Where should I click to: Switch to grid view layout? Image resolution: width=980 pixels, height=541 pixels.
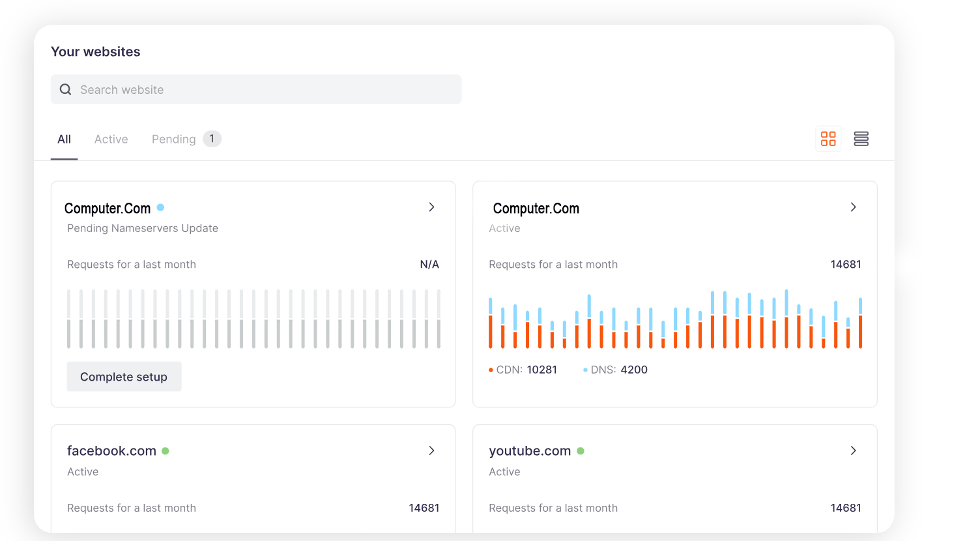tap(828, 139)
